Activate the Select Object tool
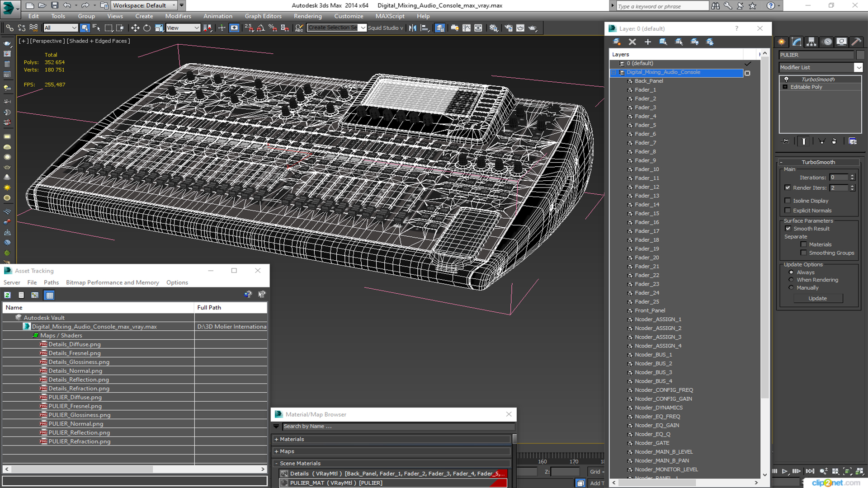The image size is (868, 488). coord(85,28)
